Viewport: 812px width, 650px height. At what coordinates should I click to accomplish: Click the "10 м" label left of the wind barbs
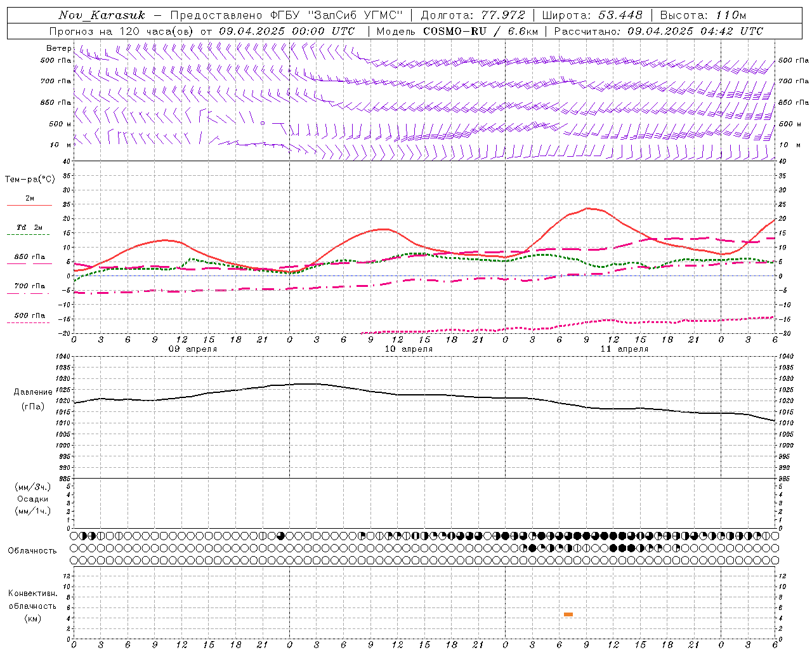coord(60,145)
